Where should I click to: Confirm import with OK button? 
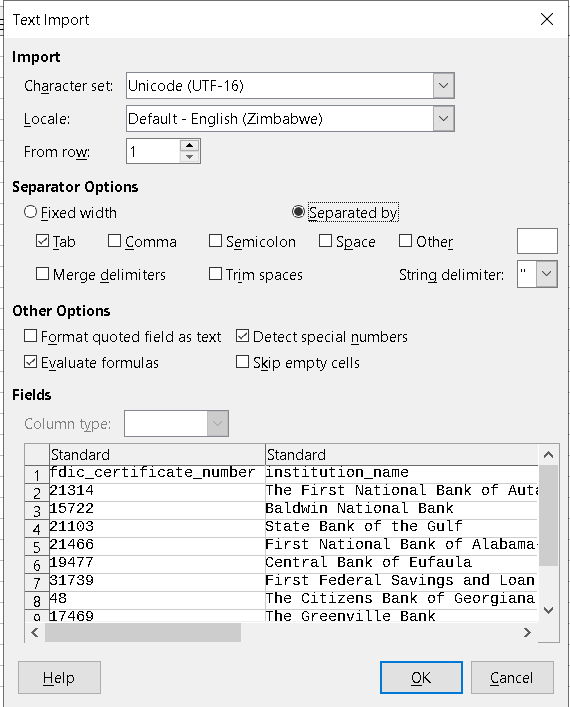(421, 677)
